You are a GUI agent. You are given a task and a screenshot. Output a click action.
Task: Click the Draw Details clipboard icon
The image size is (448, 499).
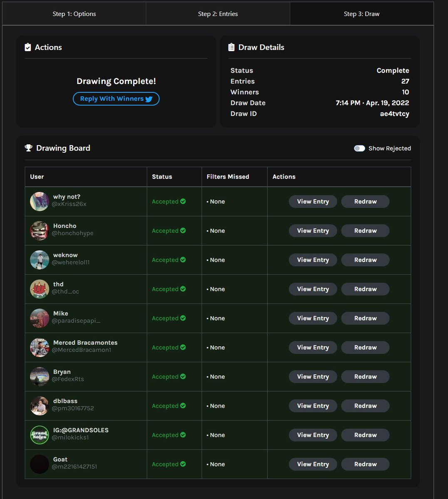pyautogui.click(x=232, y=47)
